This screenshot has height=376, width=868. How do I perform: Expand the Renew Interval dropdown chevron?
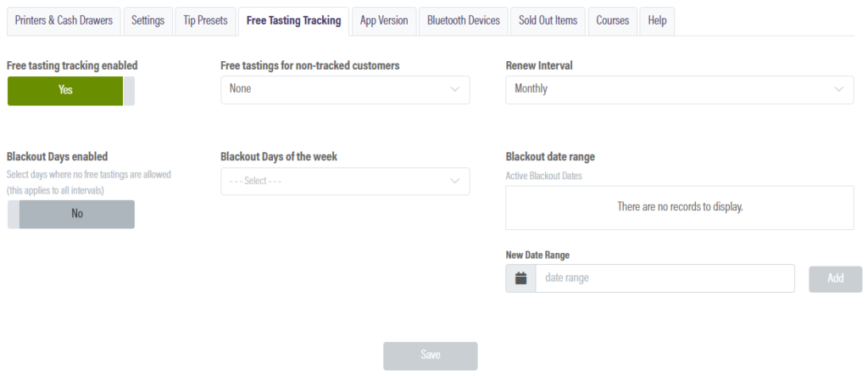[839, 89]
